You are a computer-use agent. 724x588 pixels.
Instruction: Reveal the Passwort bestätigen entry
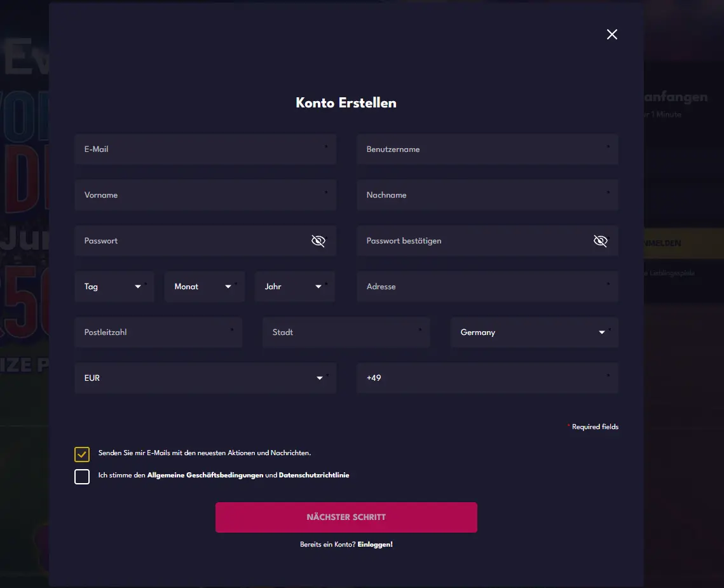click(600, 241)
